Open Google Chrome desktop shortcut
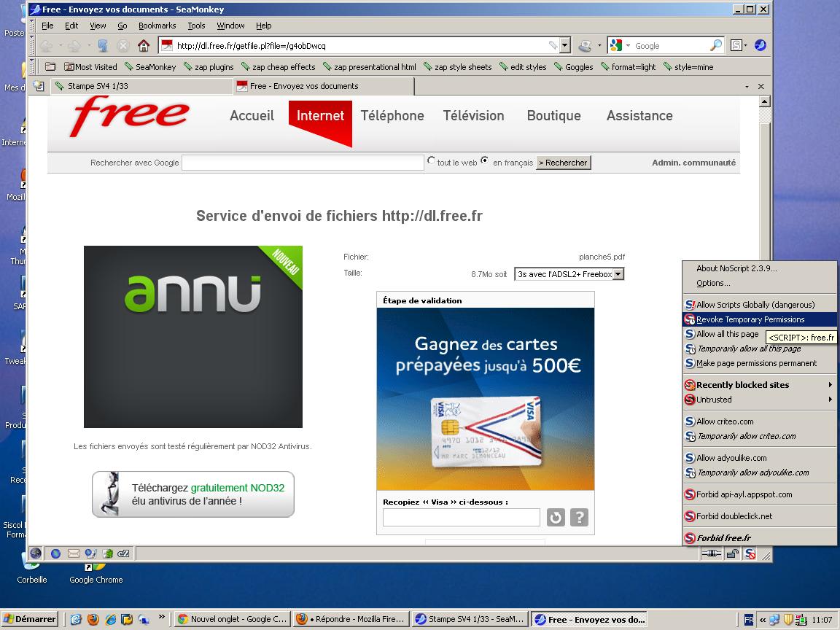This screenshot has height=630, width=840. tap(96, 567)
